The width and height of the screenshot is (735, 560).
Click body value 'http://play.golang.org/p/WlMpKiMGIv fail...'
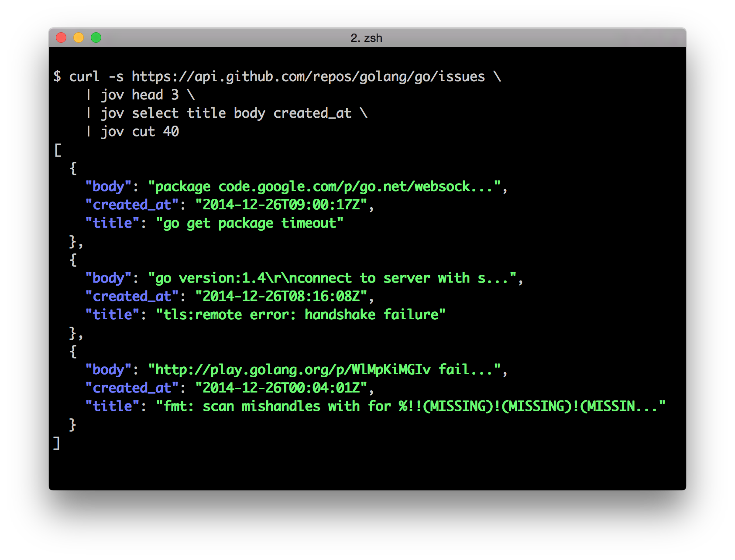[x=325, y=370]
